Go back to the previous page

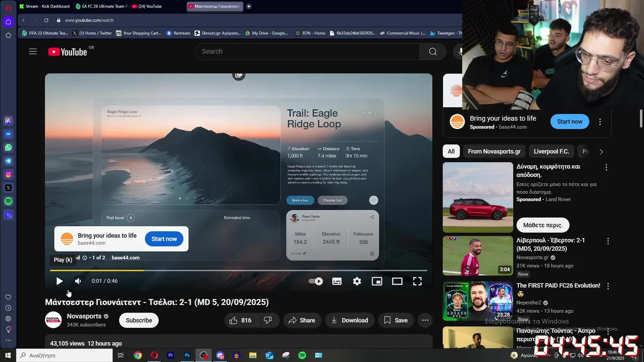tap(23, 20)
